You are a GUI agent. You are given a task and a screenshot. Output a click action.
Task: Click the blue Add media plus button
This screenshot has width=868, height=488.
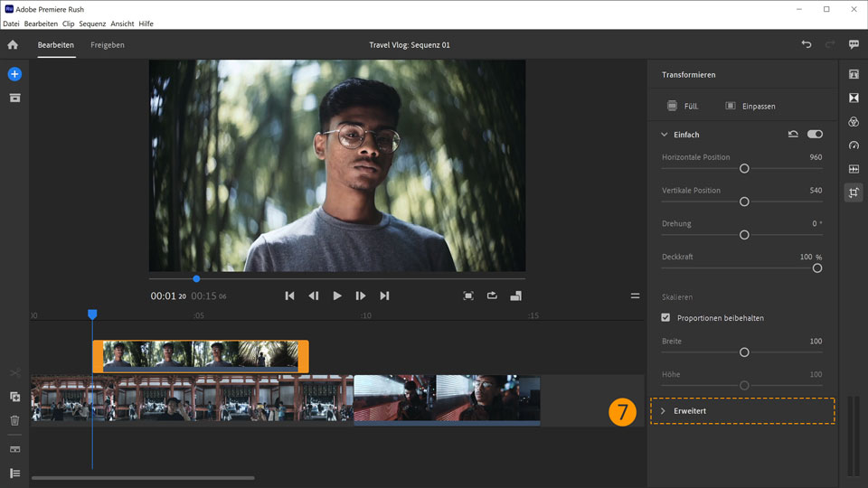pos(15,74)
